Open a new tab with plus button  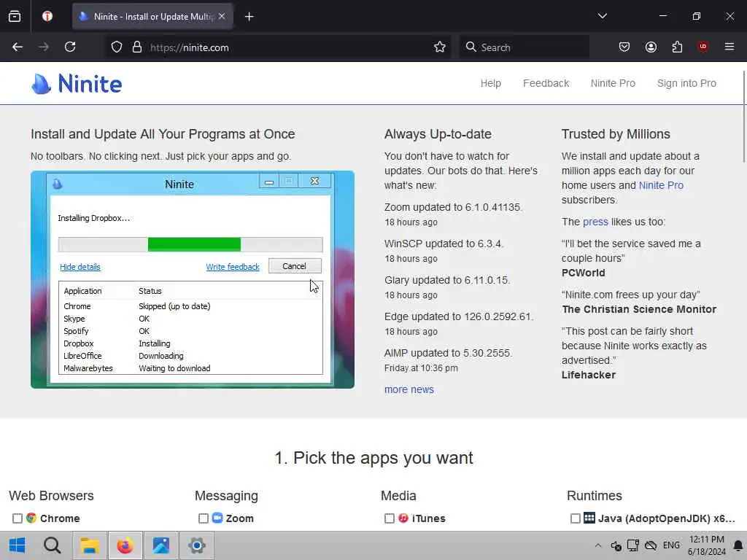[x=249, y=17]
